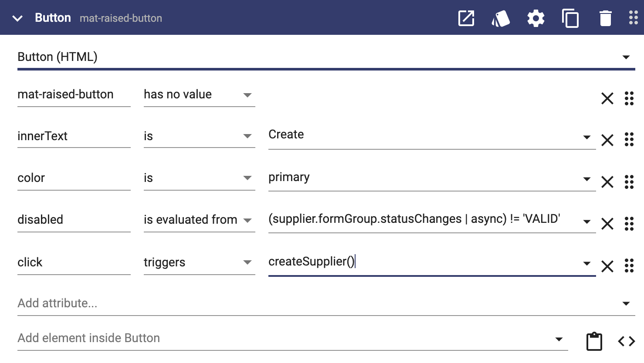The height and width of the screenshot is (363, 644).
Task: Edit the click attribute name field
Action: [x=74, y=262]
